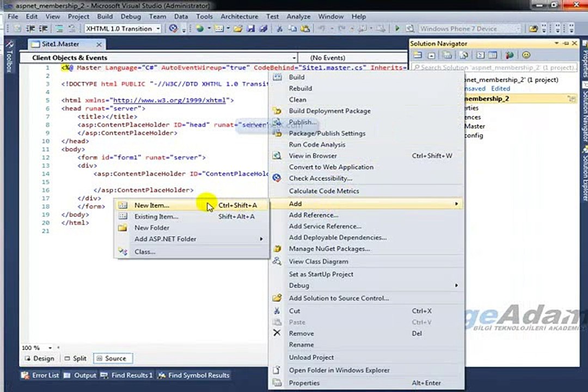Click the Paste clipboard icon in the toolbar
Image resolution: width=588 pixels, height=392 pixels.
coord(305,28)
